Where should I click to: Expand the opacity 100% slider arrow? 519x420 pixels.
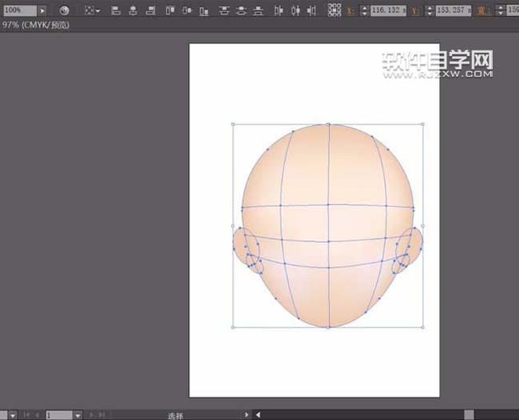click(42, 11)
